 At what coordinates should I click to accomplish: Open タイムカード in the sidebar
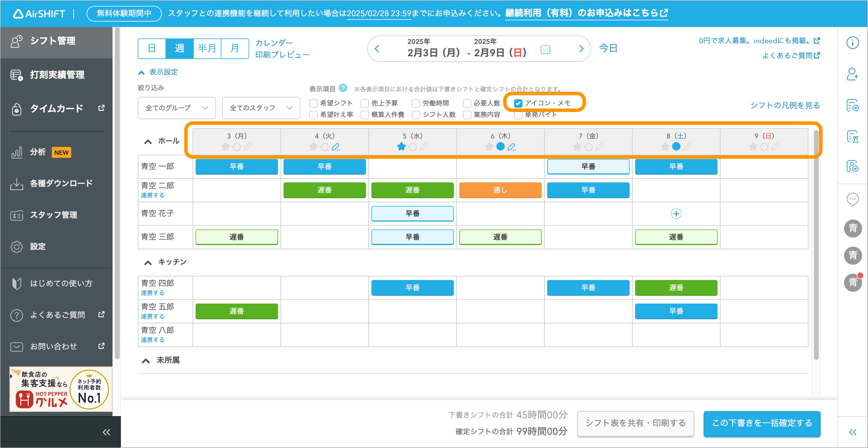point(56,109)
